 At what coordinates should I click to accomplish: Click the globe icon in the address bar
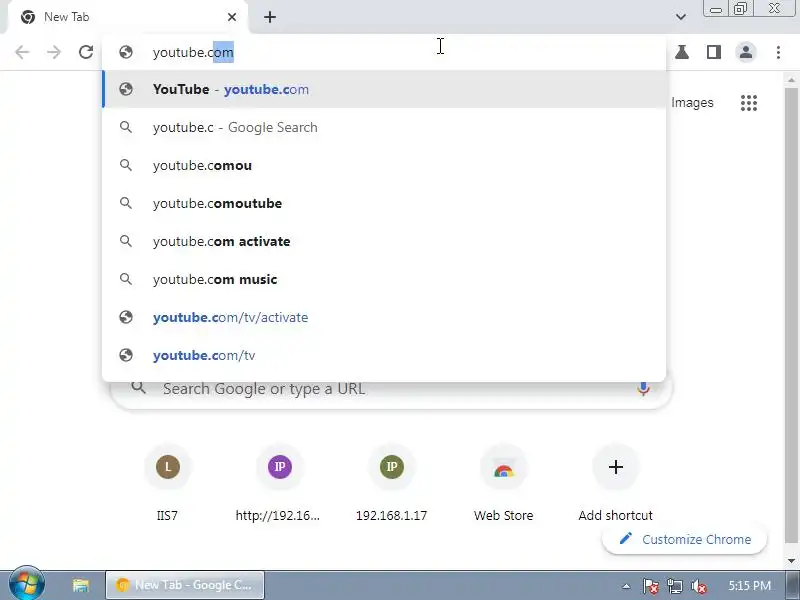click(x=126, y=52)
